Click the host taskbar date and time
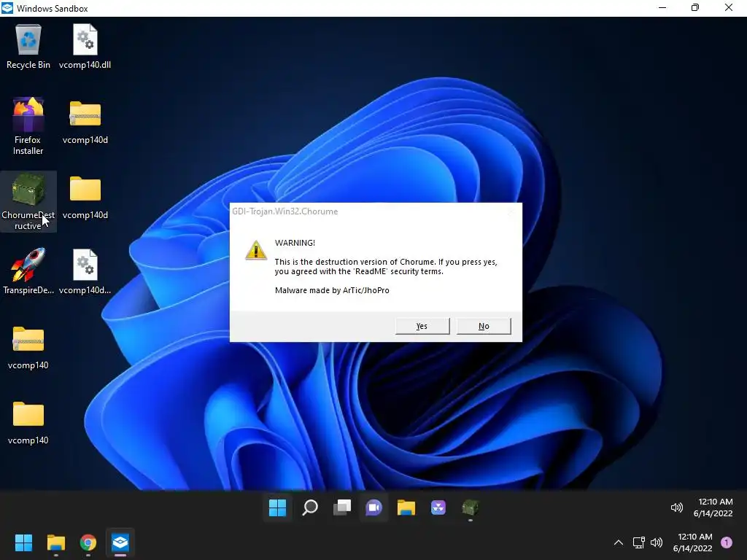Screen dimensions: 747x560 pos(693,542)
